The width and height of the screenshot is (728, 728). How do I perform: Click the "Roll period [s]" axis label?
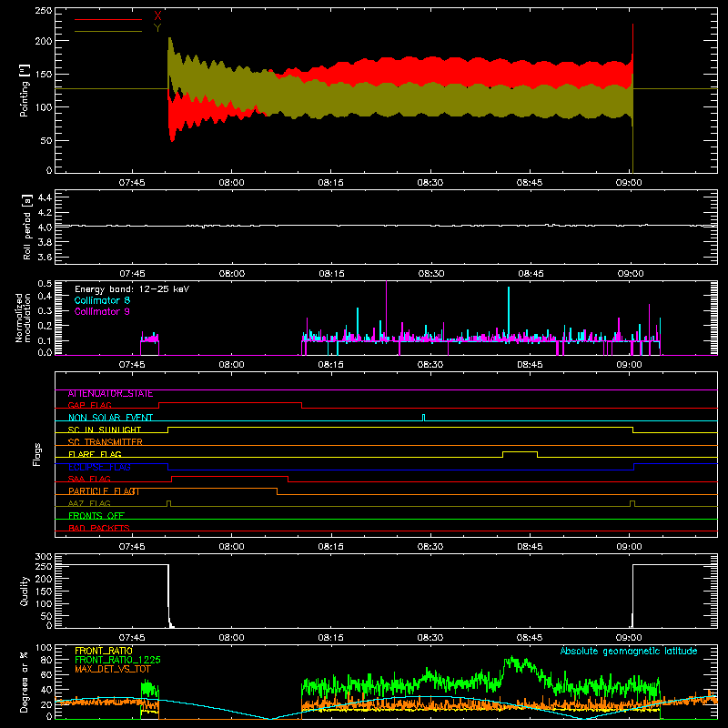click(x=27, y=227)
